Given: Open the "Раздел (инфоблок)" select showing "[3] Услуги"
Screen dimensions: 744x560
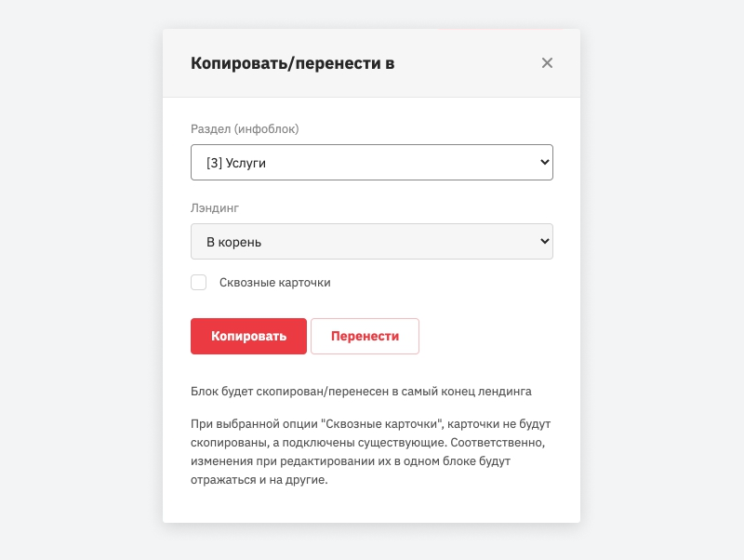Looking at the screenshot, I should (372, 162).
